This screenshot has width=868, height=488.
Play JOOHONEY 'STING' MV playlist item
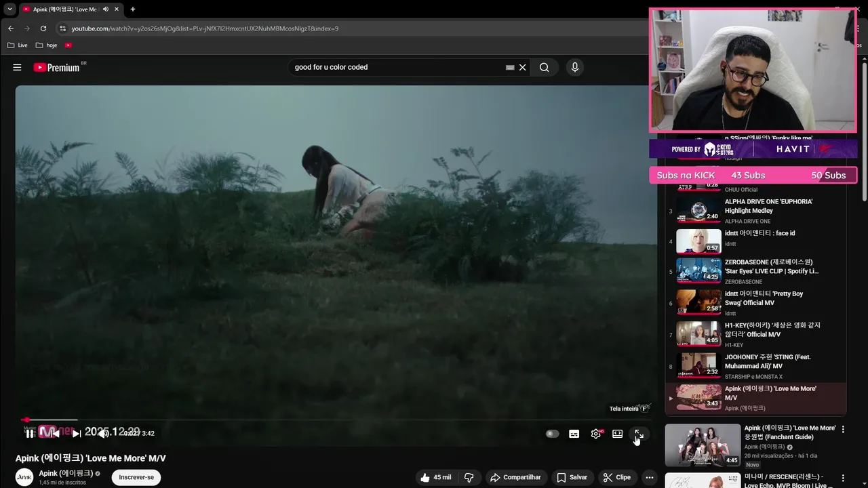[755, 366]
